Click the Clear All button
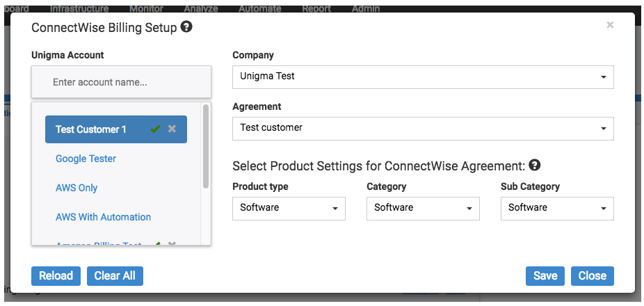Image resolution: width=644 pixels, height=306 pixels. (115, 276)
